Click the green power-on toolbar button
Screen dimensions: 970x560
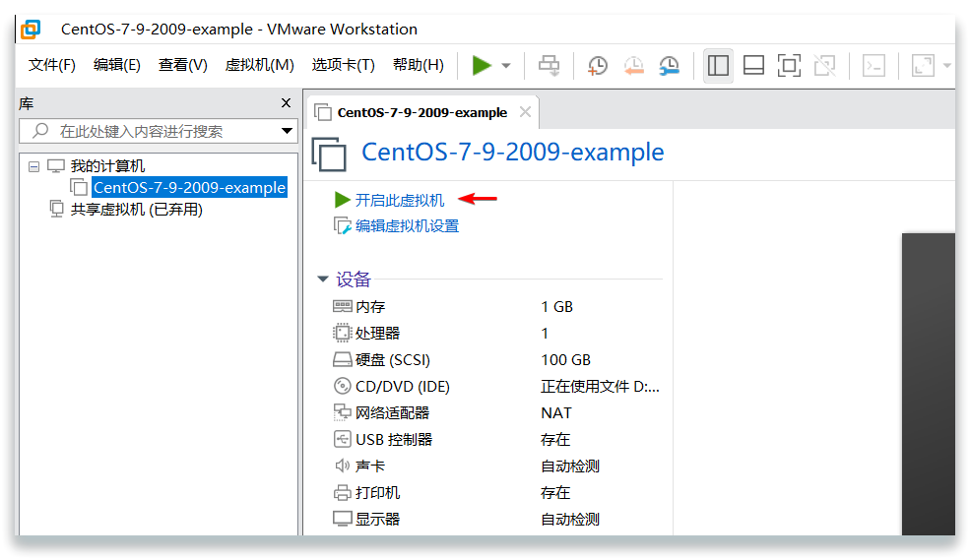[482, 65]
